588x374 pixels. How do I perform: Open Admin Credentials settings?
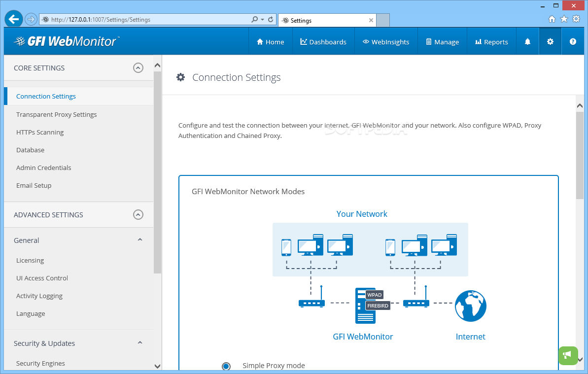pyautogui.click(x=43, y=168)
